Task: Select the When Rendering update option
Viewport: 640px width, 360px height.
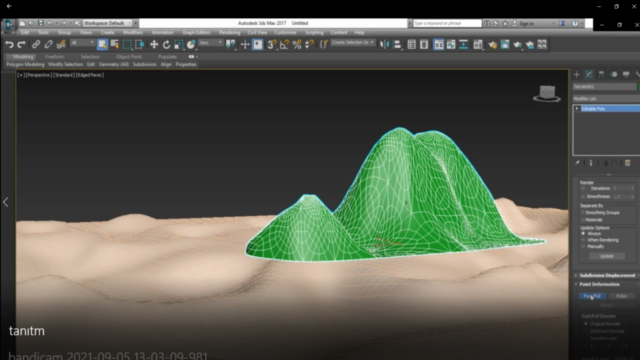Action: point(583,240)
